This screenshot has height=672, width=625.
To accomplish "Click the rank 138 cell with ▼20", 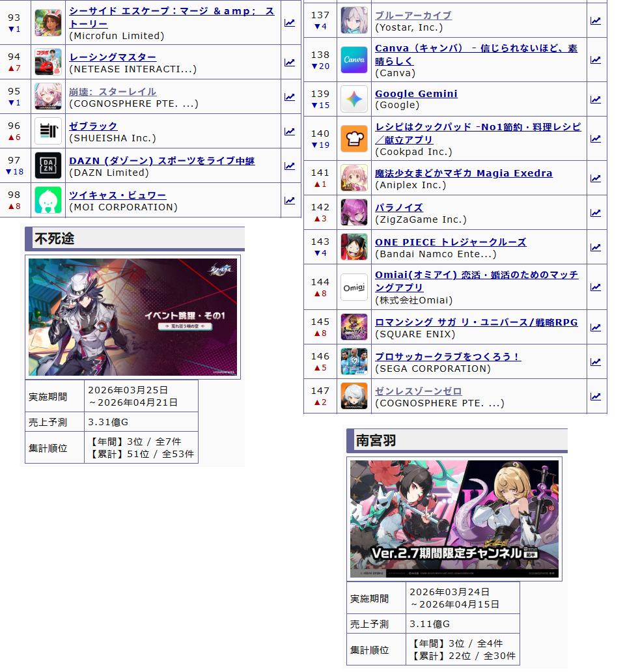I will (x=320, y=60).
